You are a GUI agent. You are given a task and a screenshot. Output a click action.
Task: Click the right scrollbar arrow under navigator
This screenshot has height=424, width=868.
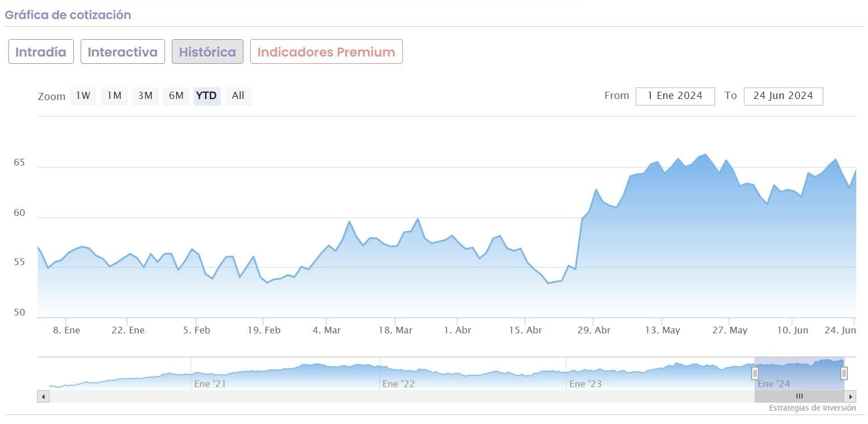pyautogui.click(x=851, y=397)
